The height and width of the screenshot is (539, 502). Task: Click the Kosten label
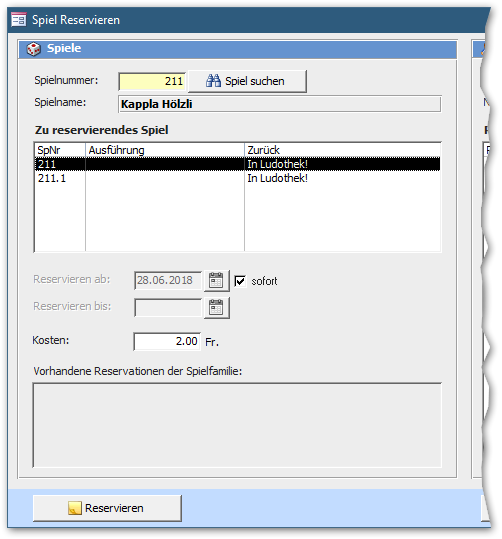[x=51, y=340]
